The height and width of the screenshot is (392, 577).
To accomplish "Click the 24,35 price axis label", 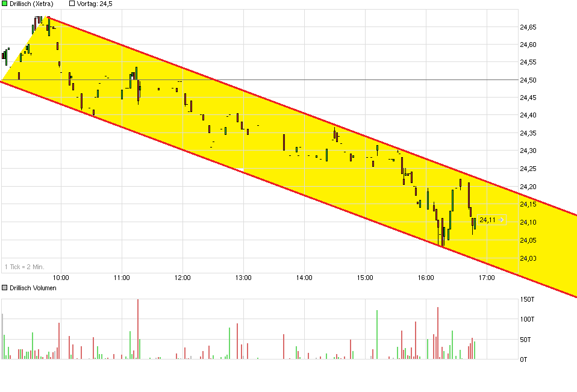I will click(x=528, y=133).
